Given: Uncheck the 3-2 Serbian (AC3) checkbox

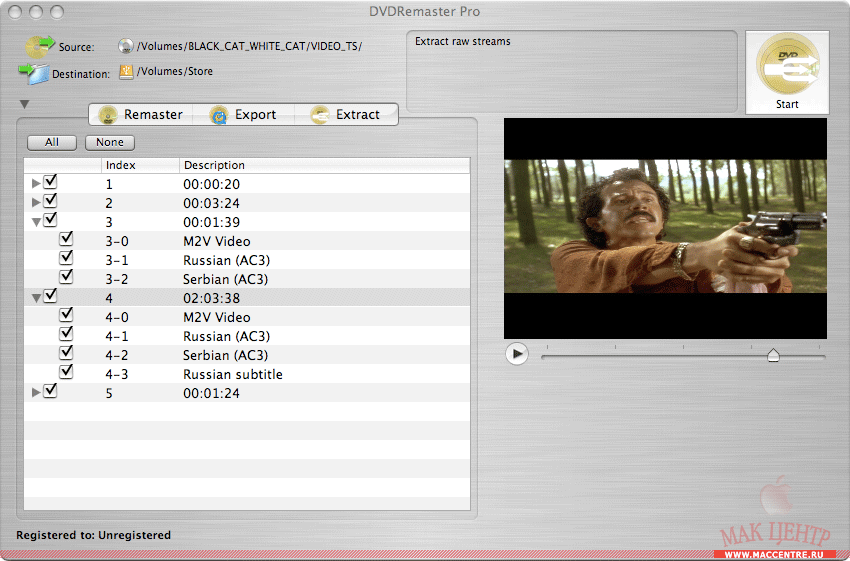Looking at the screenshot, I should pyautogui.click(x=66, y=276).
